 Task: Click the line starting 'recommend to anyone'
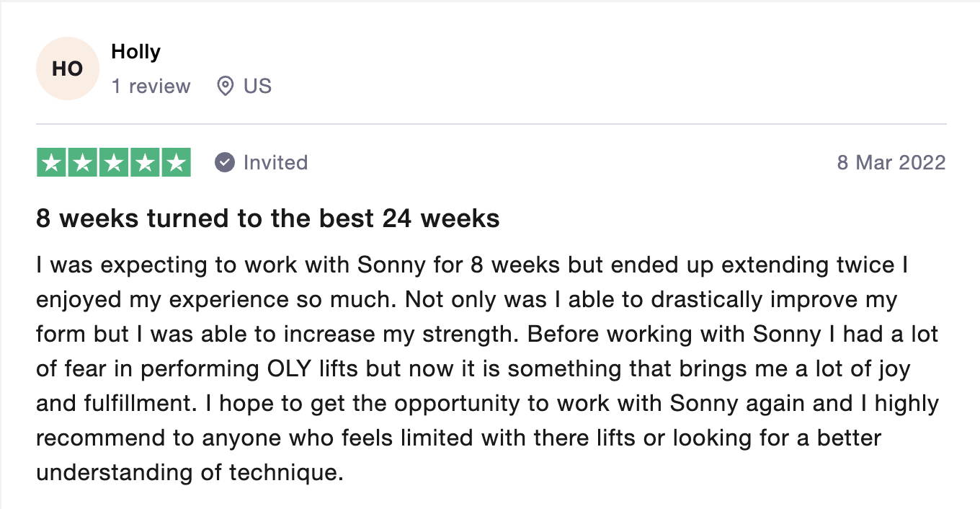459,438
